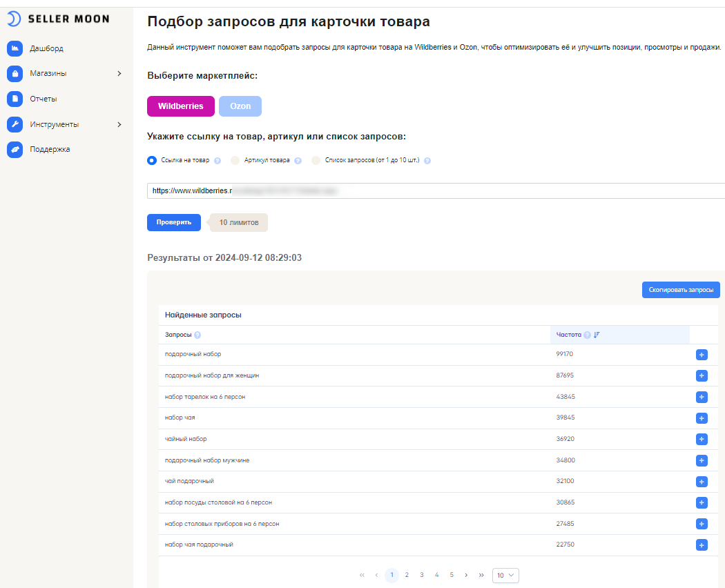
Task: Go to previous results page arrow
Action: coord(376,575)
